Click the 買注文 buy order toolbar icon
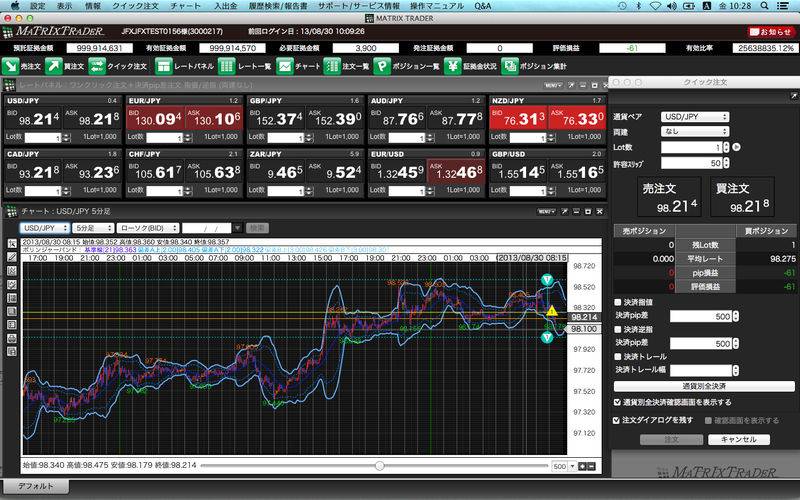 coord(54,66)
